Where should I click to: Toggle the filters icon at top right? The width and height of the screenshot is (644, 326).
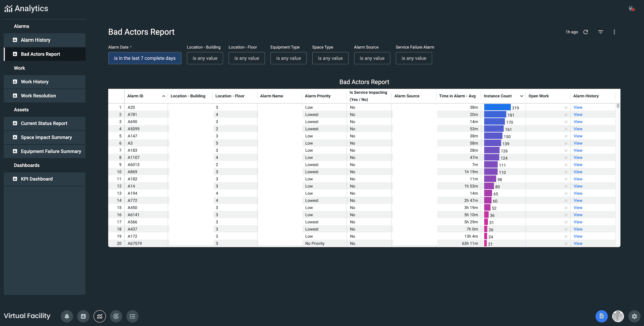point(601,32)
